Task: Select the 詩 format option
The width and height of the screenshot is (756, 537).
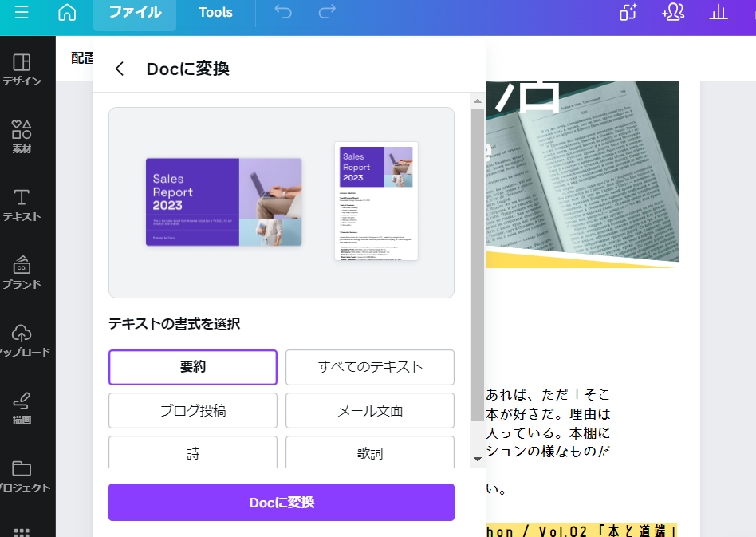Action: tap(193, 452)
